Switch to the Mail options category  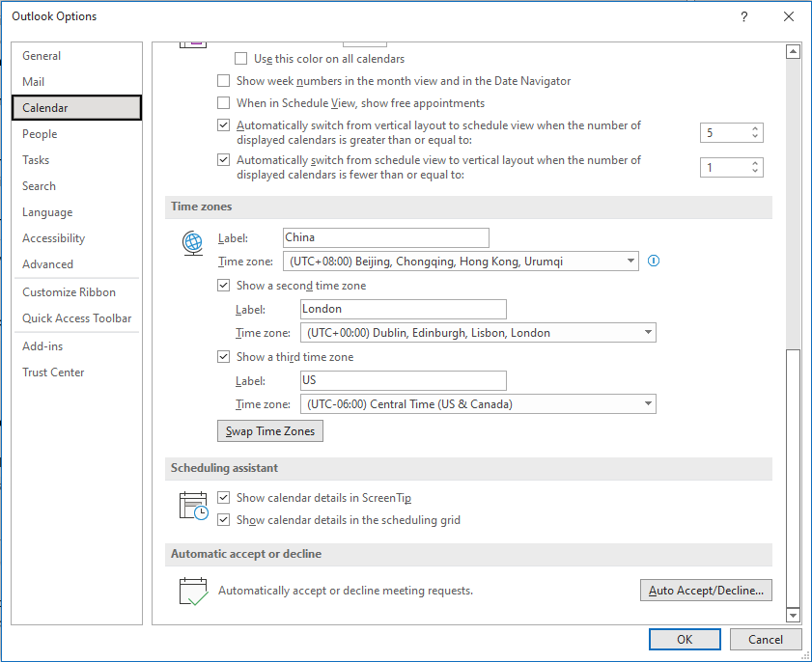34,82
